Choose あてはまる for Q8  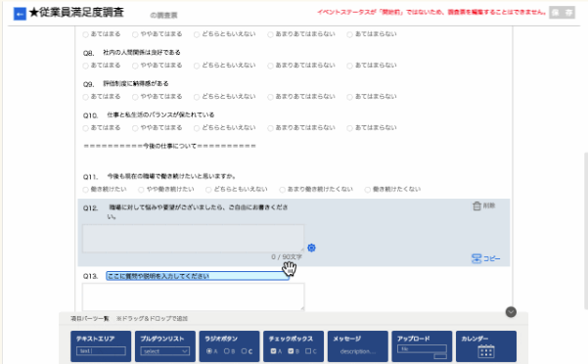click(85, 66)
